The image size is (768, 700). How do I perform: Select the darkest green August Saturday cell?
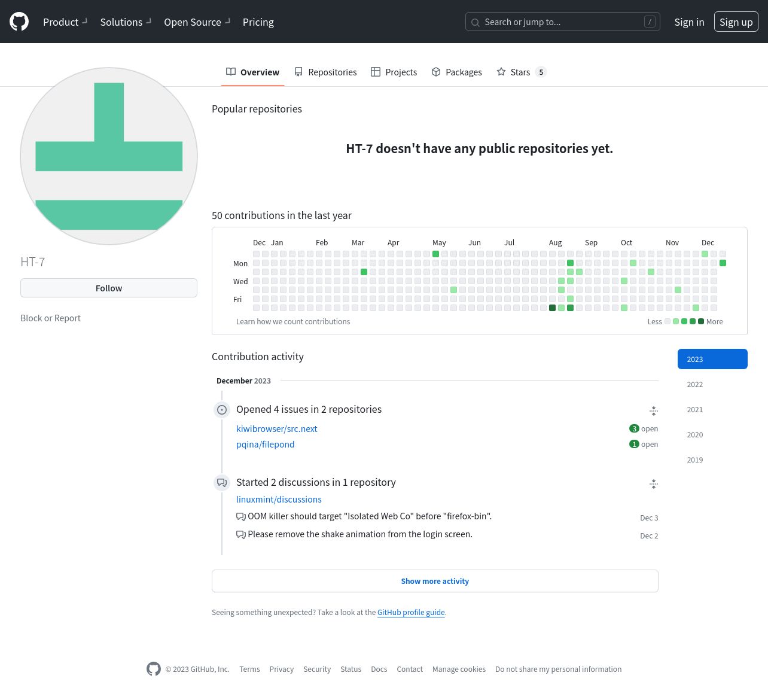coord(552,308)
